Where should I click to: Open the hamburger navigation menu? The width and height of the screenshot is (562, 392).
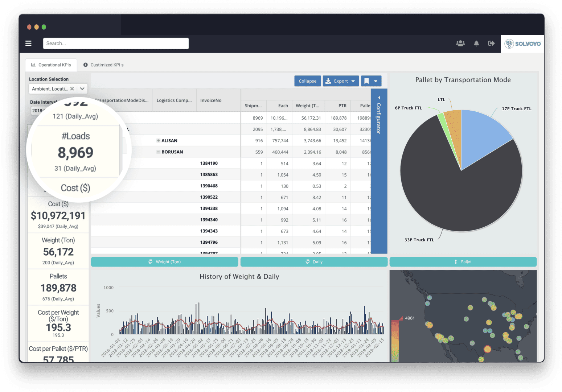(x=28, y=43)
